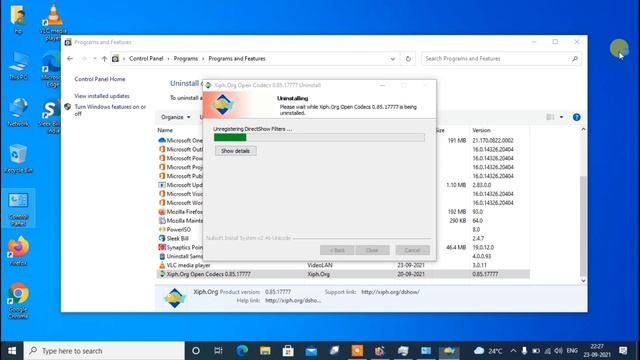Click the Type here to search box
This screenshot has width=640, height=360.
click(104, 351)
